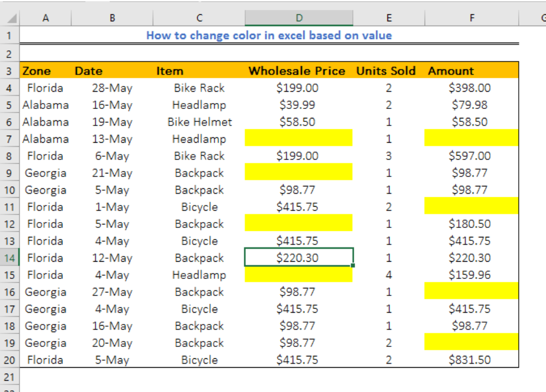The height and width of the screenshot is (392, 546).
Task: Select column D header
Action: tap(299, 18)
